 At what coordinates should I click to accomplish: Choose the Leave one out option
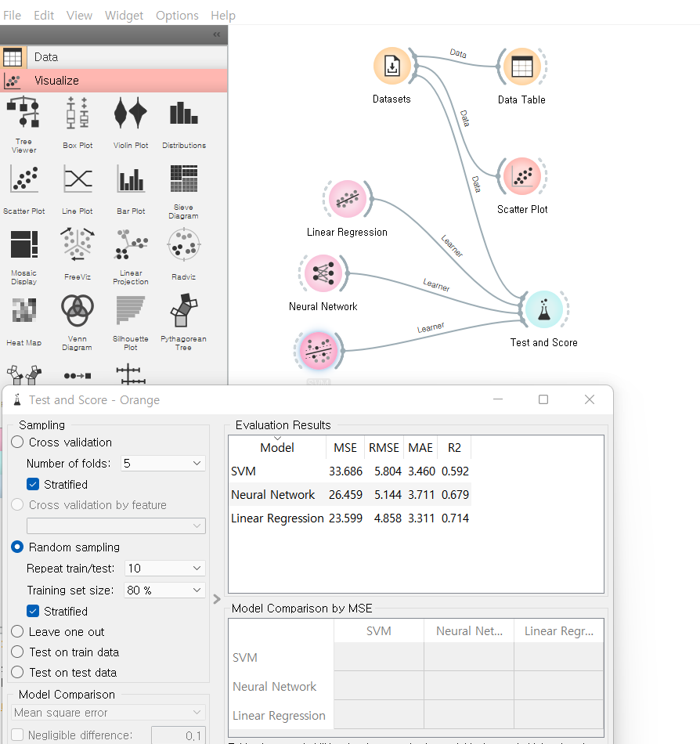[x=18, y=632]
